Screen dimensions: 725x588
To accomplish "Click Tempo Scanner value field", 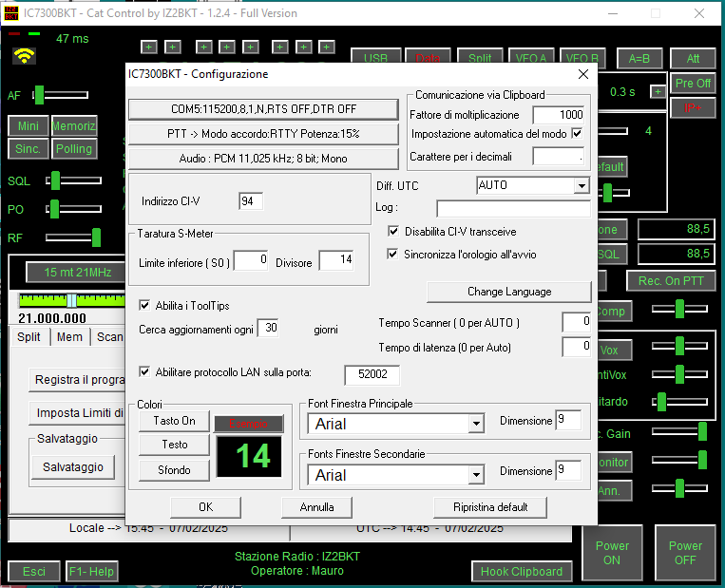I will click(x=576, y=322).
